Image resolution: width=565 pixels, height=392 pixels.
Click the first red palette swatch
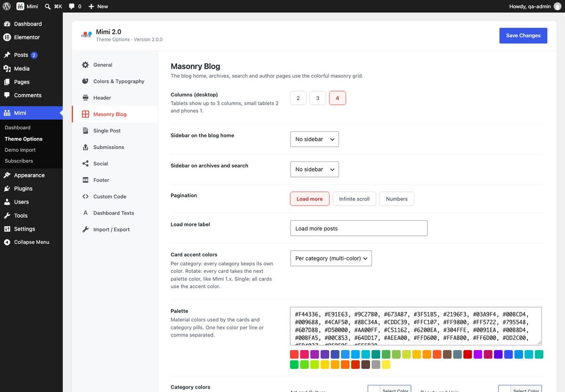[x=294, y=354]
